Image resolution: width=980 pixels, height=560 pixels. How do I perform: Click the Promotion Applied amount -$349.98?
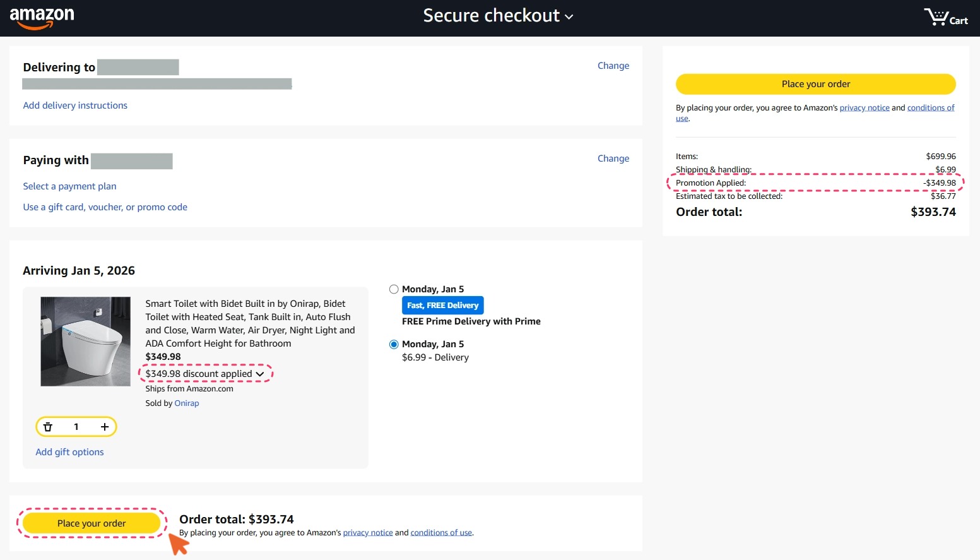939,183
